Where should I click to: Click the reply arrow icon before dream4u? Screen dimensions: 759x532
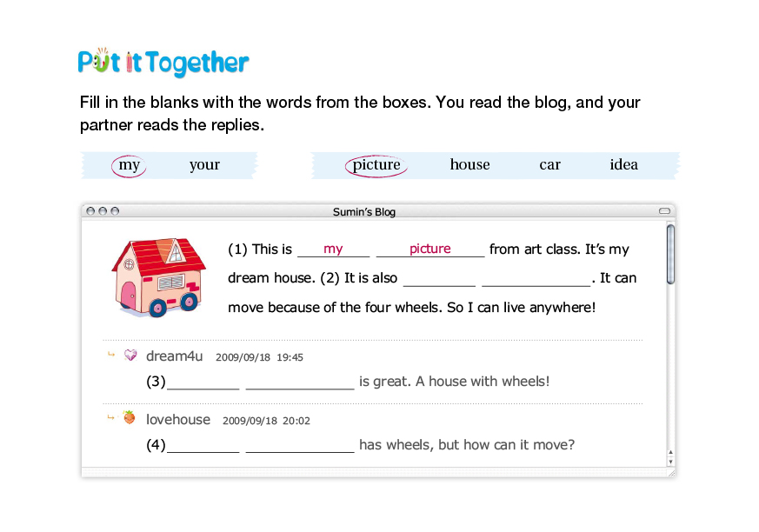pos(110,355)
